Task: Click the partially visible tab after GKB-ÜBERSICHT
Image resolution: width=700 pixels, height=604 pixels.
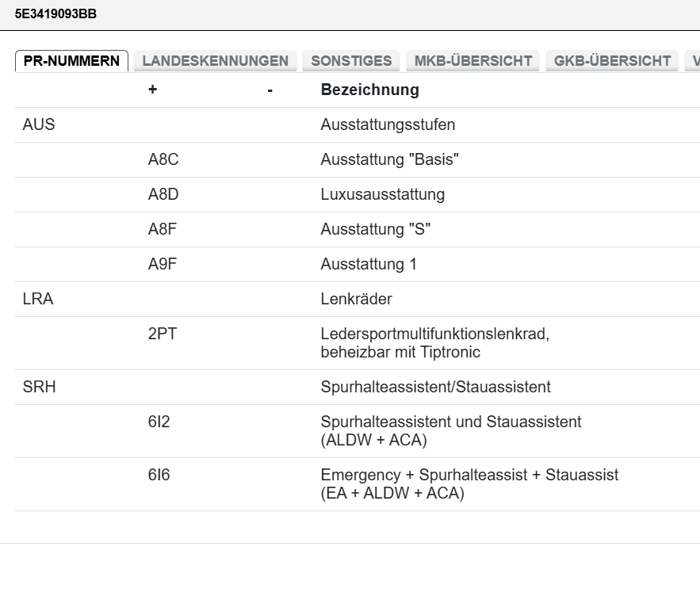Action: tap(693, 61)
